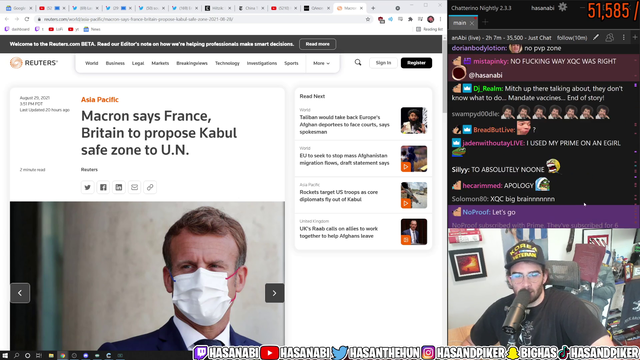Share the article on LinkedIn
The image size is (640, 360).
point(119,187)
